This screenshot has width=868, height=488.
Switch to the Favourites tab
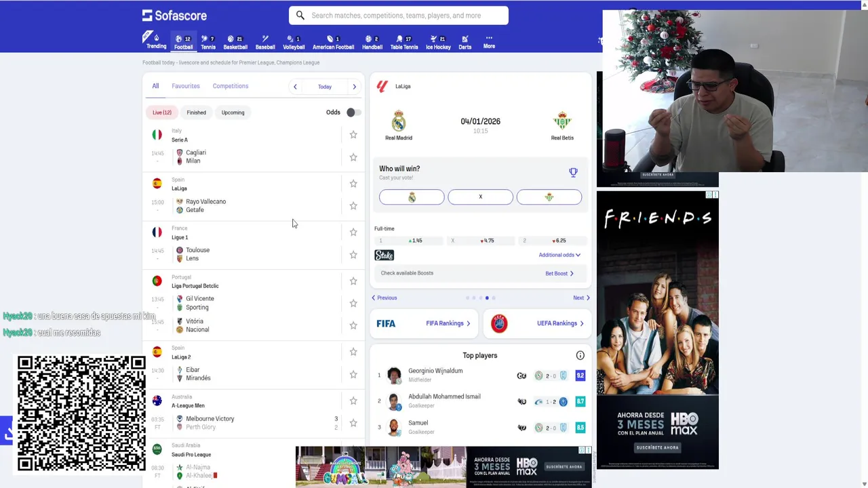pos(186,86)
